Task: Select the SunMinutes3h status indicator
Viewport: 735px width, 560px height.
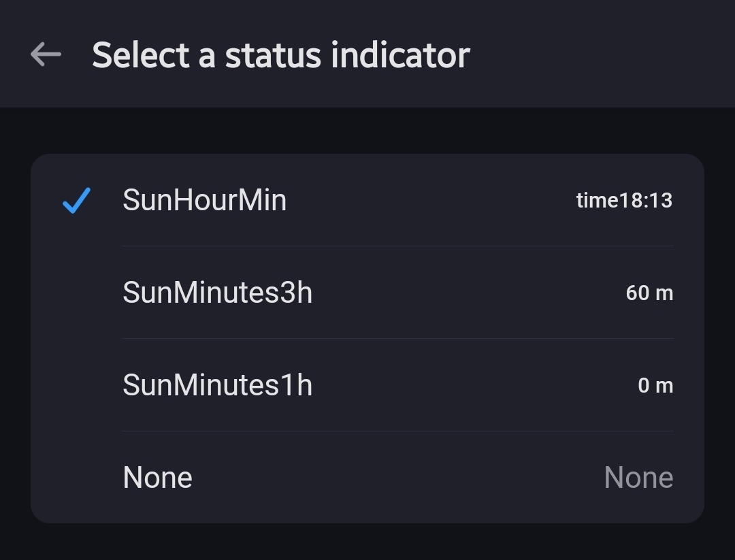Action: click(367, 293)
